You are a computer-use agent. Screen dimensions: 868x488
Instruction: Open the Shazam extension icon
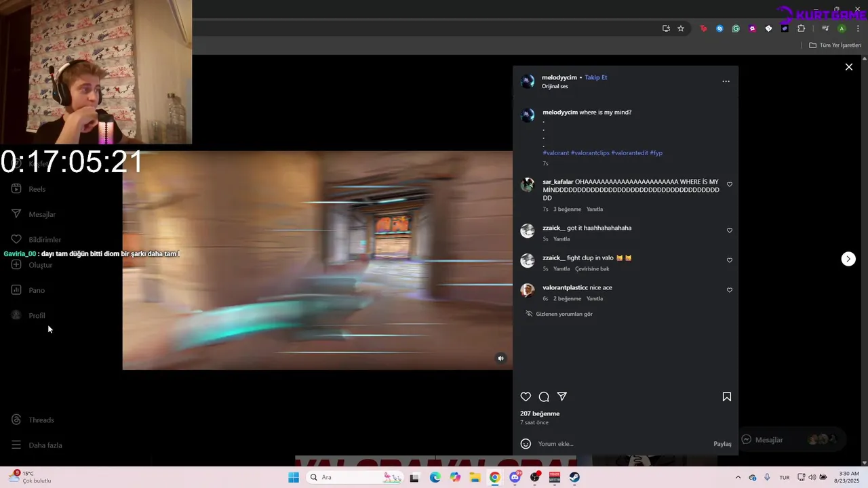(719, 28)
